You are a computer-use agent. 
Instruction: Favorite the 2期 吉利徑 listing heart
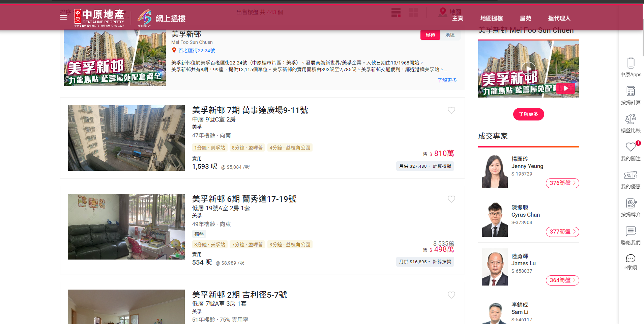[x=451, y=295]
